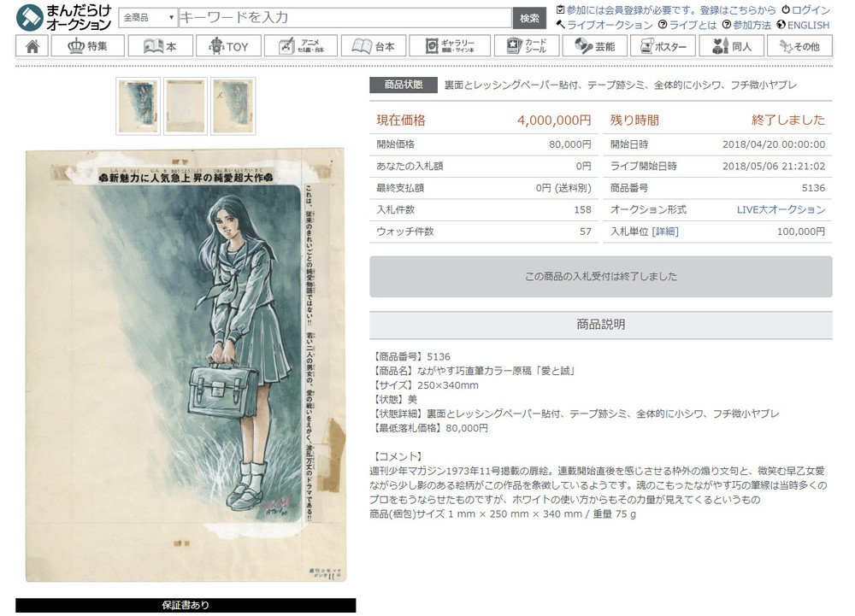This screenshot has height=616, width=855.
Task: Click the bid unit value 100,000円
Action: pos(800,232)
